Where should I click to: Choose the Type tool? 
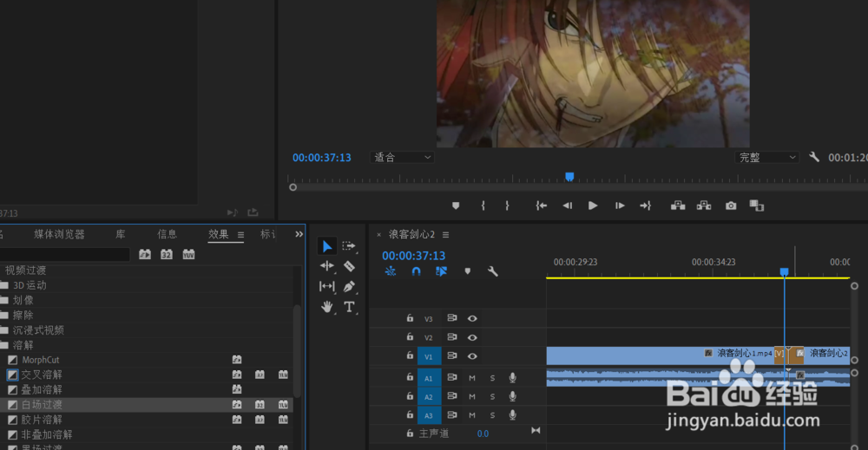[x=349, y=307]
